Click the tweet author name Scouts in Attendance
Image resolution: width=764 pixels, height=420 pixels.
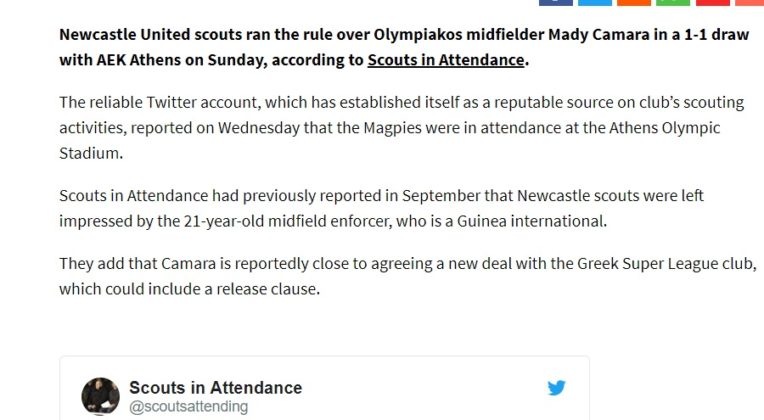[x=215, y=388]
